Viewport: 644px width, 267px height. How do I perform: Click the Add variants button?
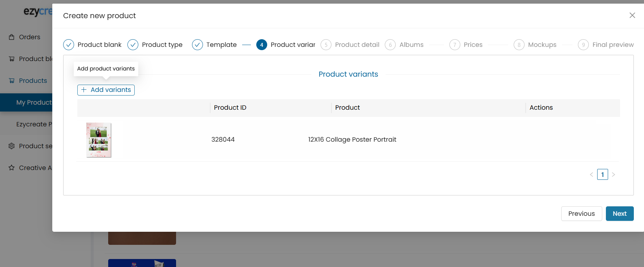pos(106,90)
